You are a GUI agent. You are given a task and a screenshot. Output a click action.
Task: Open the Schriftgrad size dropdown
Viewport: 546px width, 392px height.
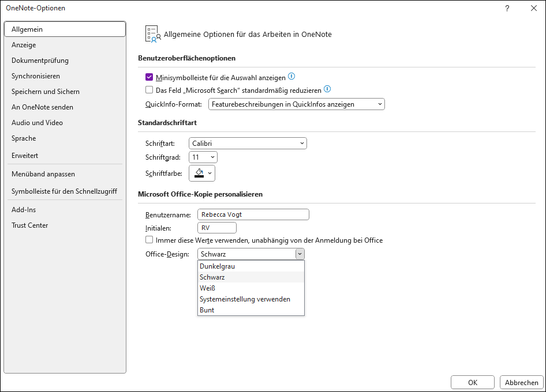pyautogui.click(x=203, y=157)
